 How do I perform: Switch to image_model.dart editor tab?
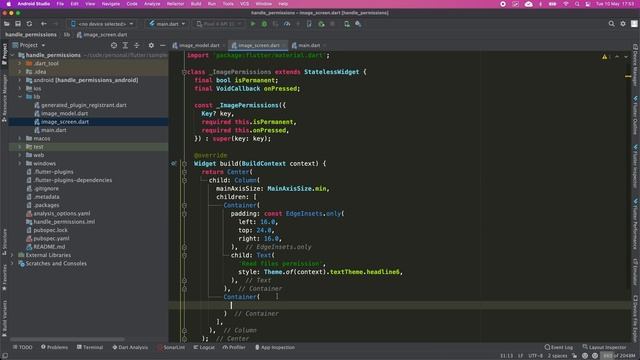[199, 45]
